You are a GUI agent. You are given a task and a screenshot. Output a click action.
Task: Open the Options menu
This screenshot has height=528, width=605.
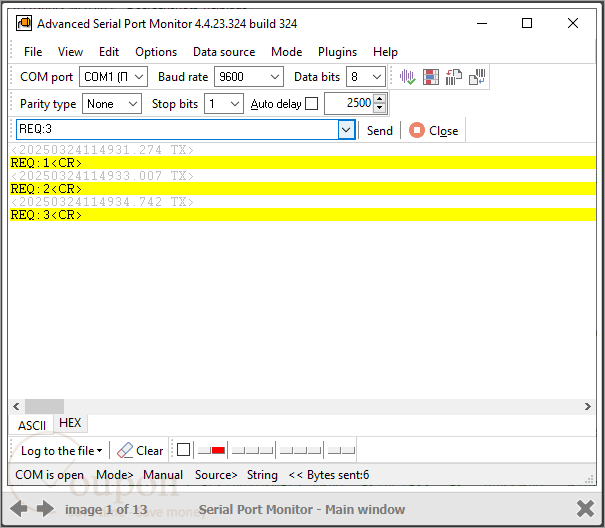(x=156, y=52)
